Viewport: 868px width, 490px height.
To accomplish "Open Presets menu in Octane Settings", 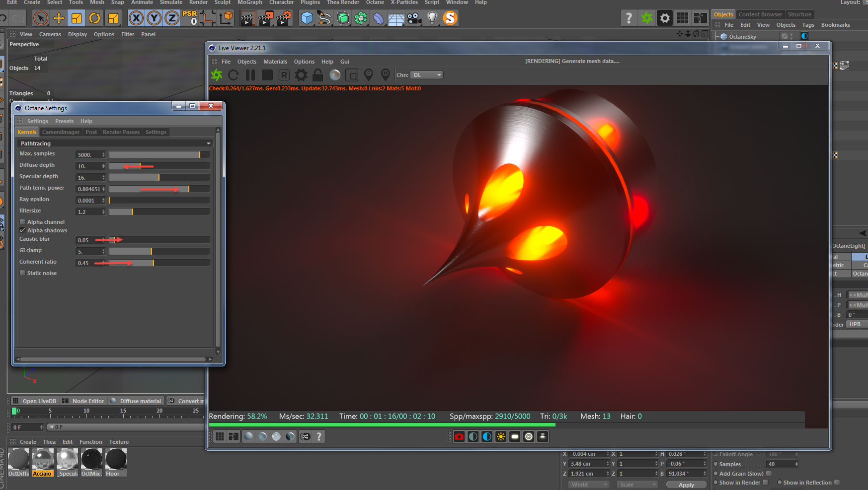I will pyautogui.click(x=64, y=121).
